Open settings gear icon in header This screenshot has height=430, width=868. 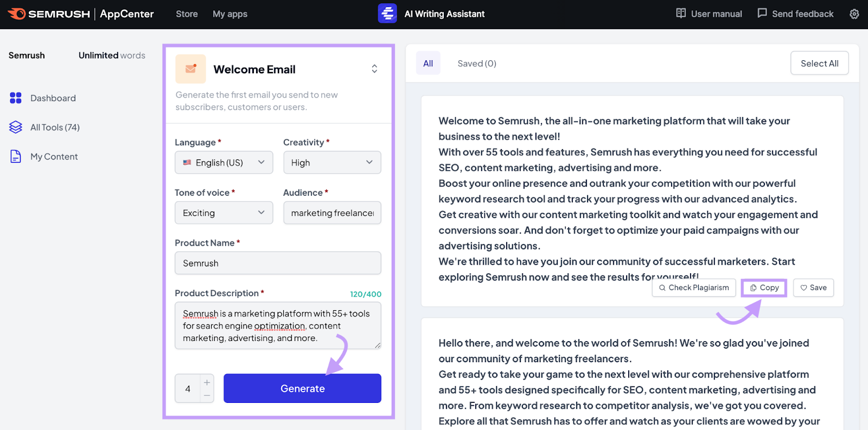tap(854, 14)
